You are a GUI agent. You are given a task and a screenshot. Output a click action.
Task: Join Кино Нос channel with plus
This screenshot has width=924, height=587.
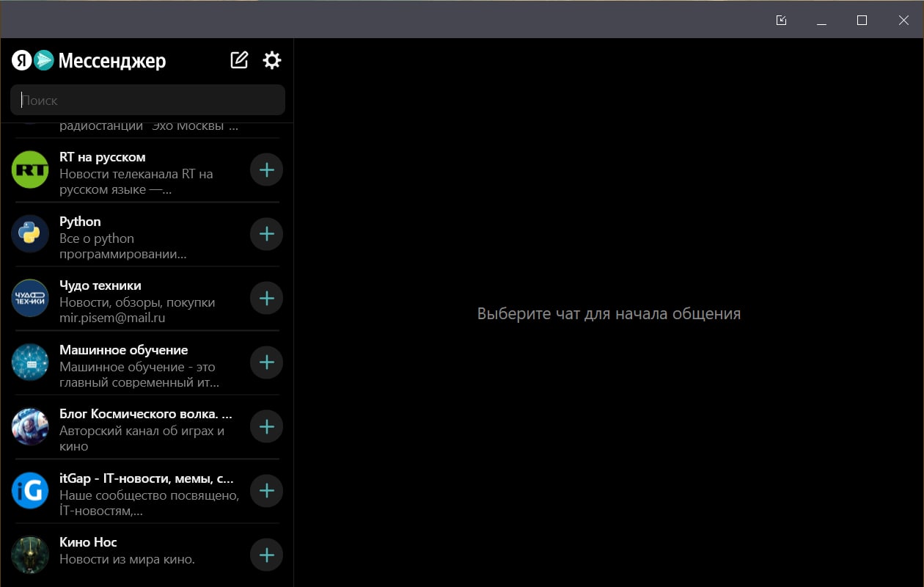(x=267, y=555)
